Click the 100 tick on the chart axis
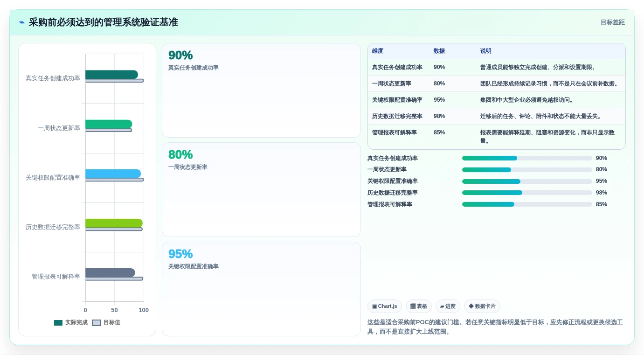Image resolution: width=644 pixels, height=355 pixels. pos(144,310)
